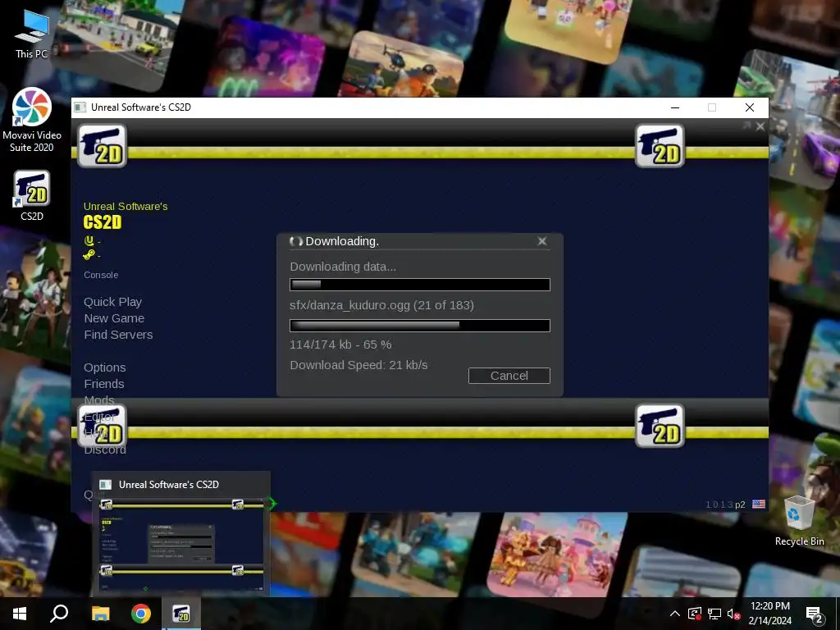Open the CS2D desktop shortcut
This screenshot has height=630, width=840.
tap(32, 195)
